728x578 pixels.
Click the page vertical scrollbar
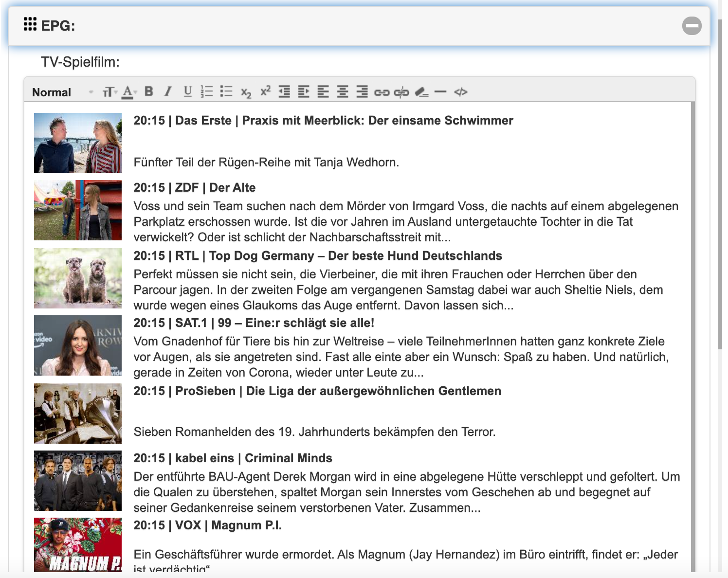pyautogui.click(x=720, y=185)
